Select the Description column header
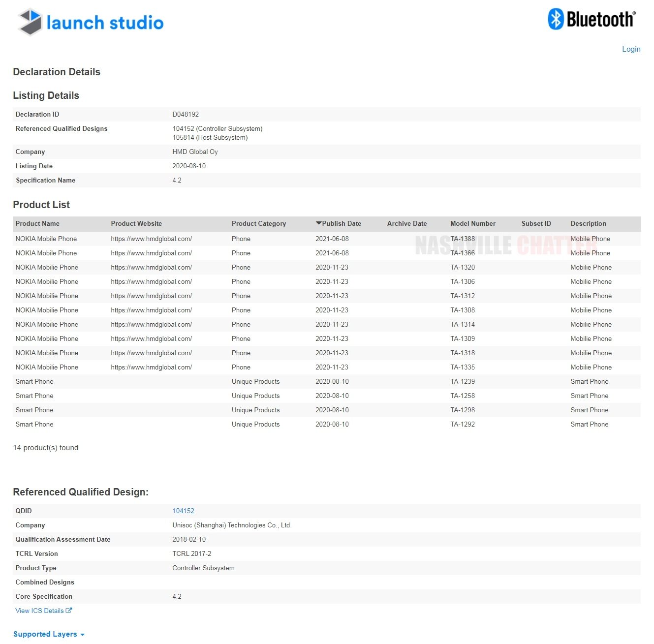The height and width of the screenshot is (644, 654). [x=588, y=223]
